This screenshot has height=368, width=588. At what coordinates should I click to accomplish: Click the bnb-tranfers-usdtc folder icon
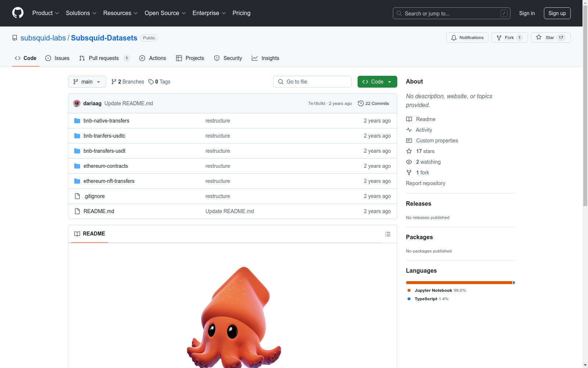77,136
